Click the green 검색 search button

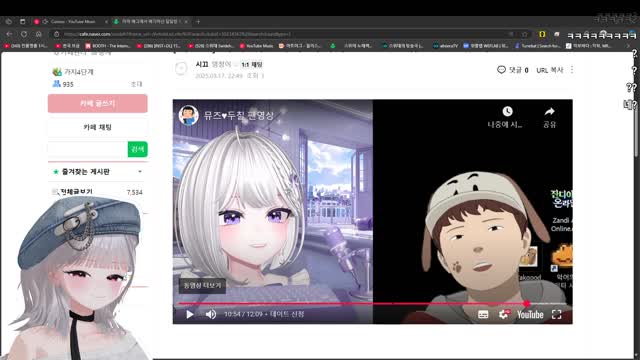(138, 149)
